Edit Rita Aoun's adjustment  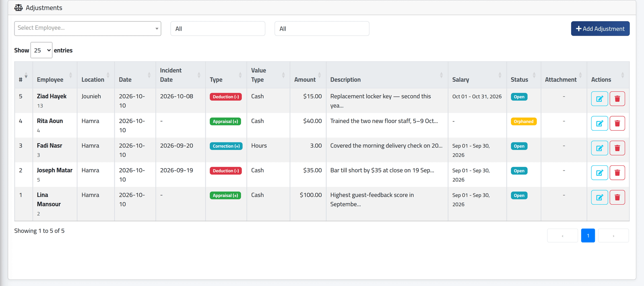[x=599, y=123]
